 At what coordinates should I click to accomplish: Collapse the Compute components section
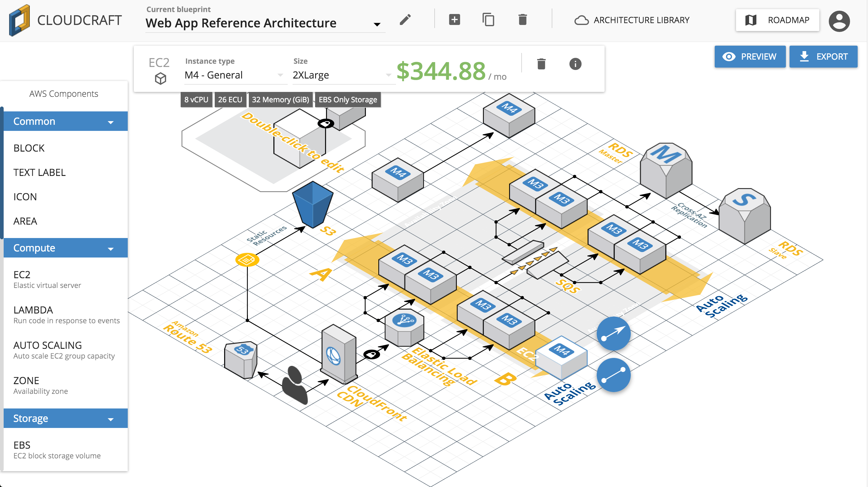pos(110,249)
